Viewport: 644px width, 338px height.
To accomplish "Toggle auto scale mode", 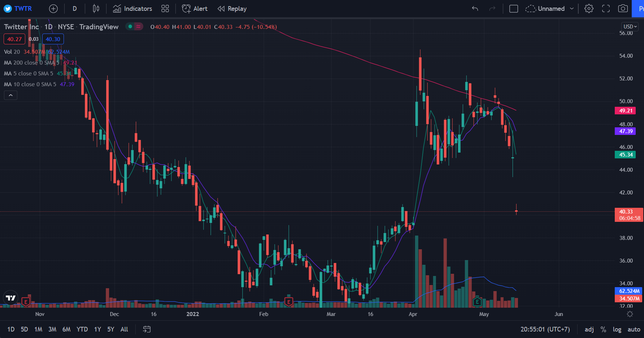I will [x=634, y=329].
